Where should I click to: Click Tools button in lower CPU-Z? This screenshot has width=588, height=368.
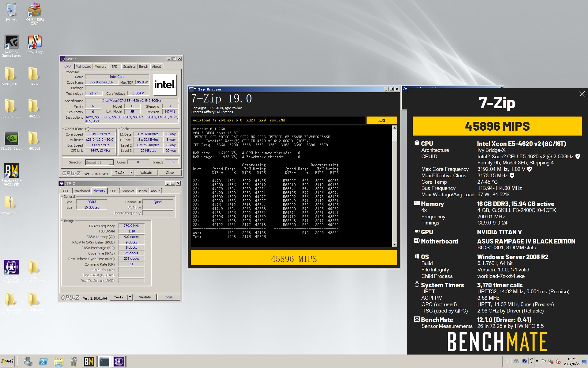tap(119, 297)
